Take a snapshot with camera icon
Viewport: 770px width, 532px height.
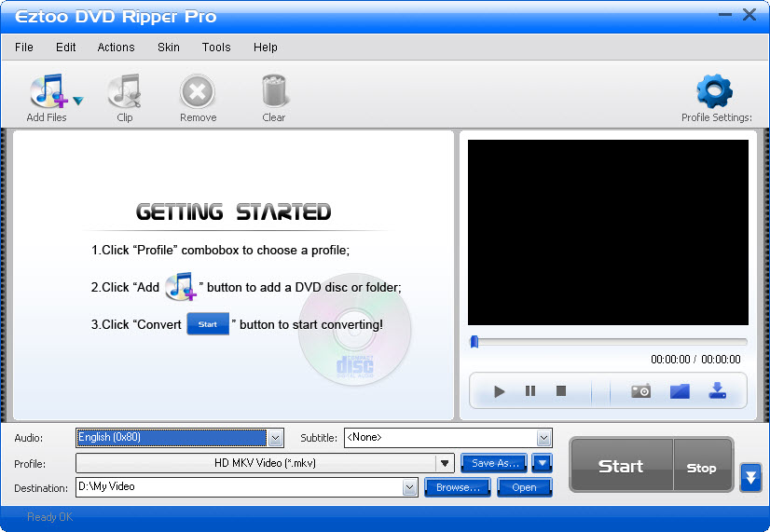point(640,391)
